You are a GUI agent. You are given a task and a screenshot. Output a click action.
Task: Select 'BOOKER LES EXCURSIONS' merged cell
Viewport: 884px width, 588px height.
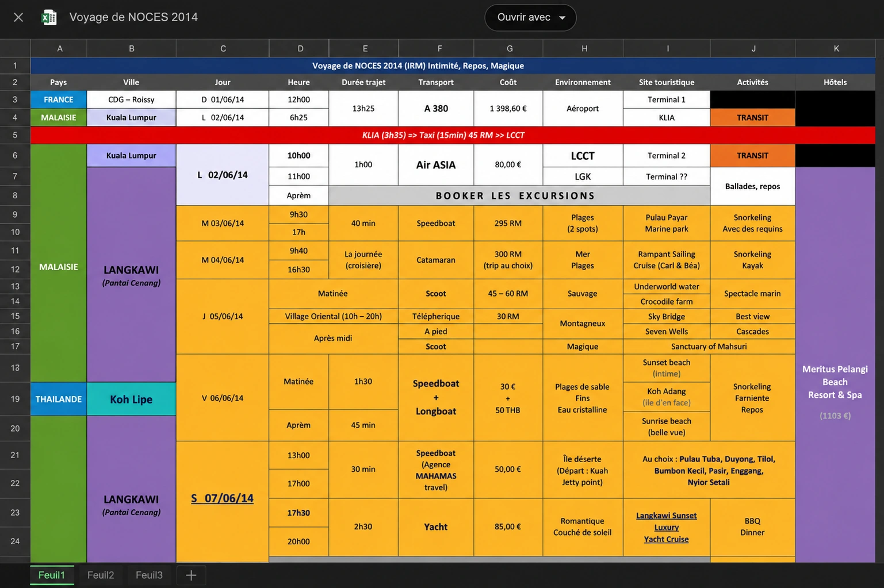519,195
